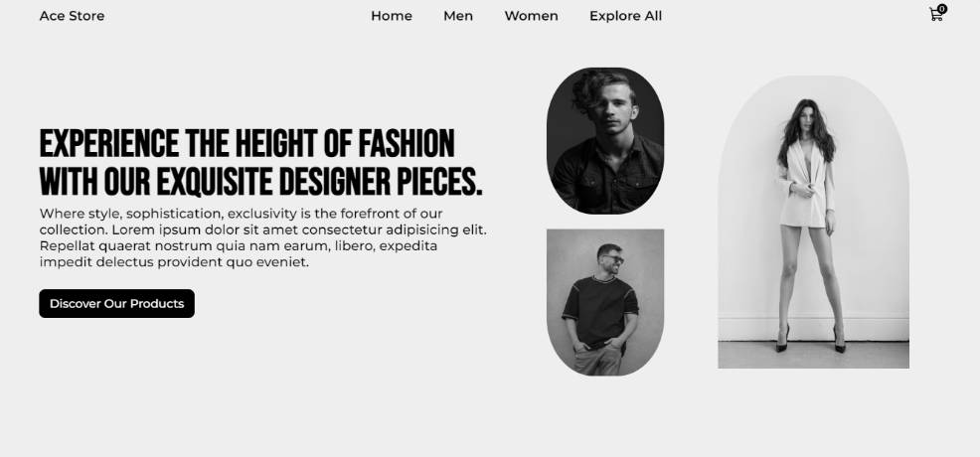Select the arched woman in blazer photo
Viewport: 980px width, 457px height.
click(x=813, y=223)
